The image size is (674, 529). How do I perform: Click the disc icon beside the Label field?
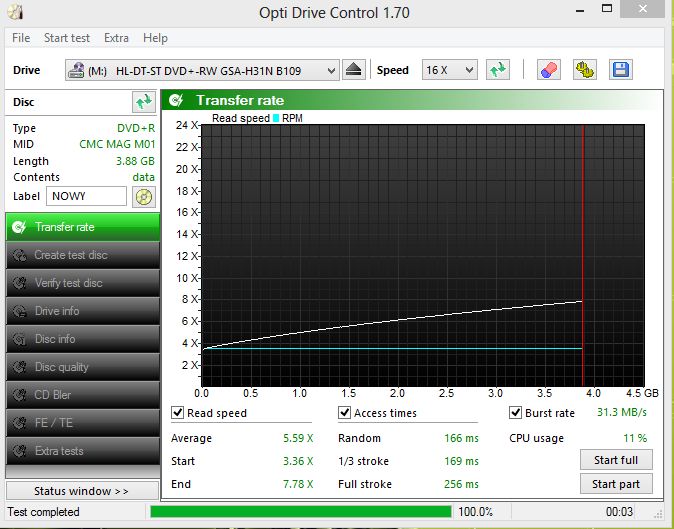tap(144, 197)
